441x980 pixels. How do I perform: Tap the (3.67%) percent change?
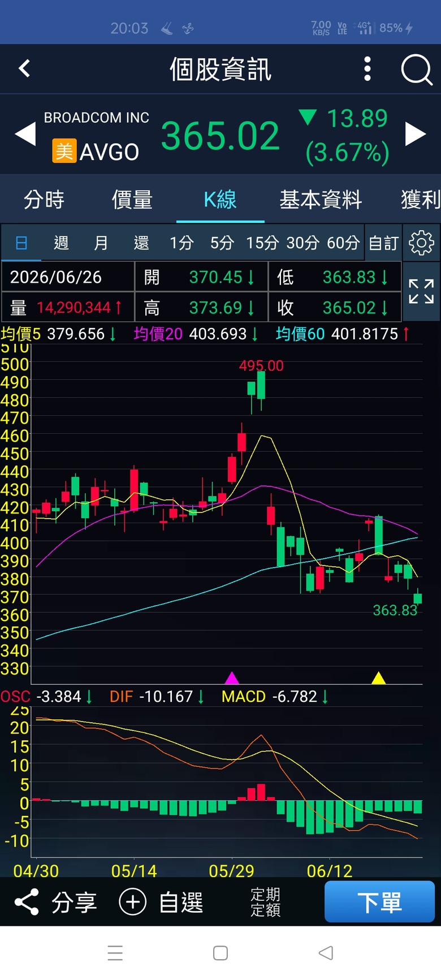pyautogui.click(x=347, y=153)
